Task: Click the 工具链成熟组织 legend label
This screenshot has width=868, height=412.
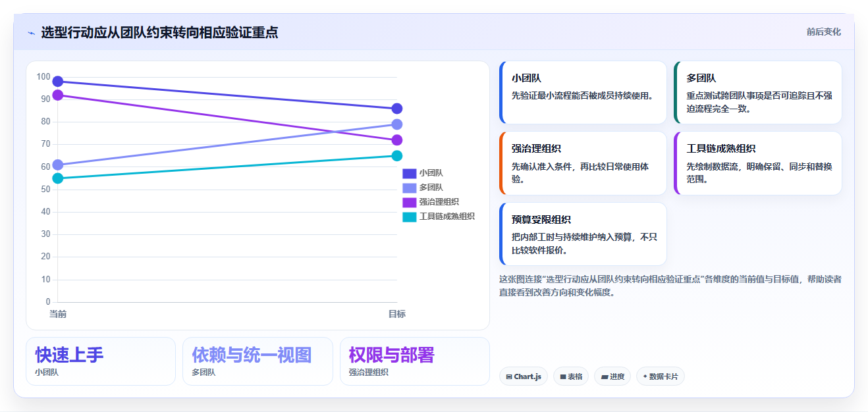Action: click(x=447, y=217)
